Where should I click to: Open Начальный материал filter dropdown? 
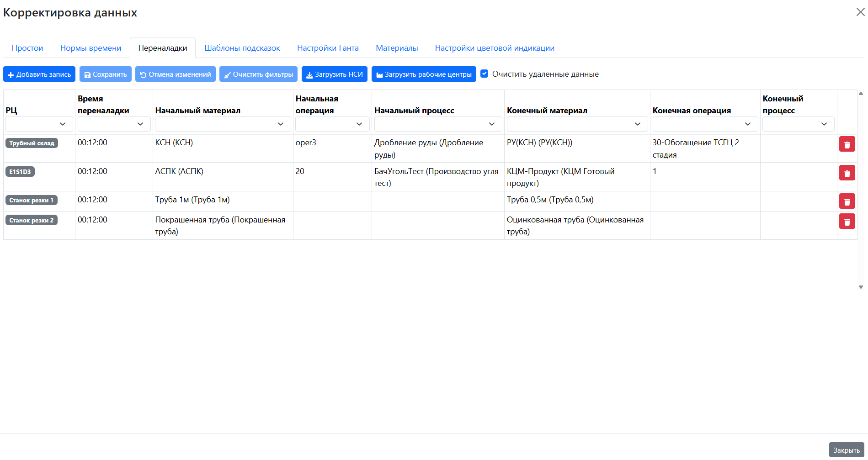[x=223, y=124]
